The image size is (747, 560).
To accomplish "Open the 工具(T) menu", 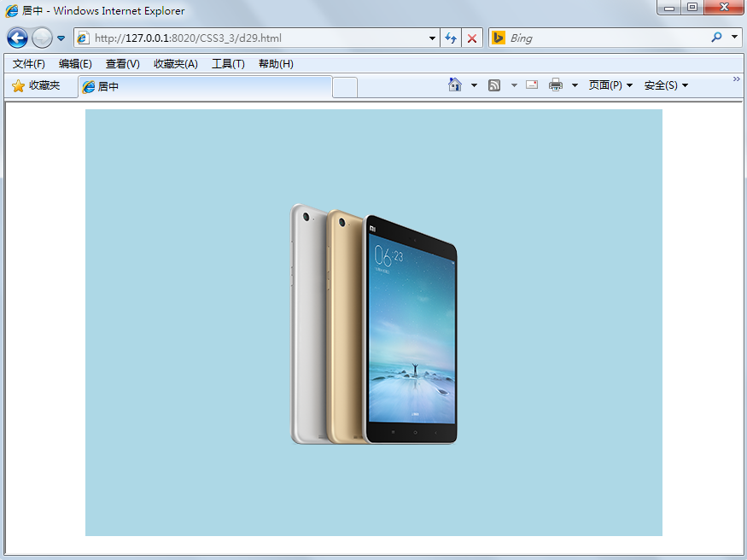I will coord(228,64).
